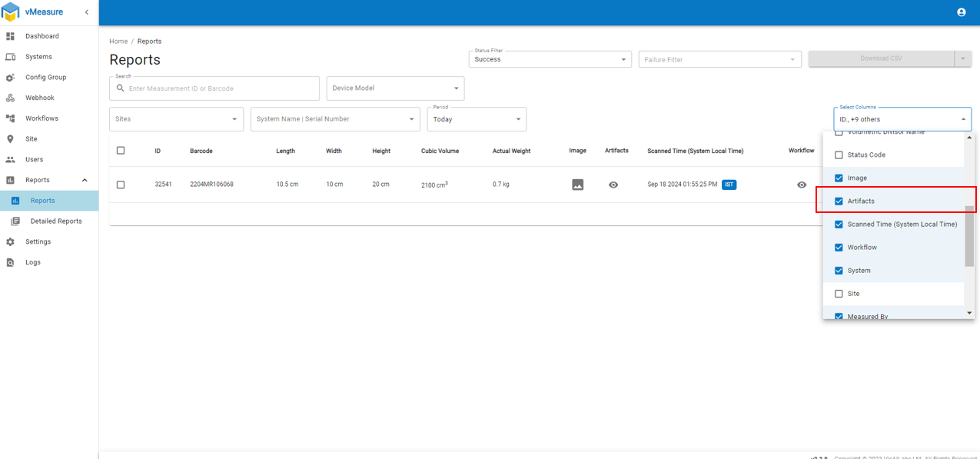Click the Home breadcrumb link

(x=118, y=42)
